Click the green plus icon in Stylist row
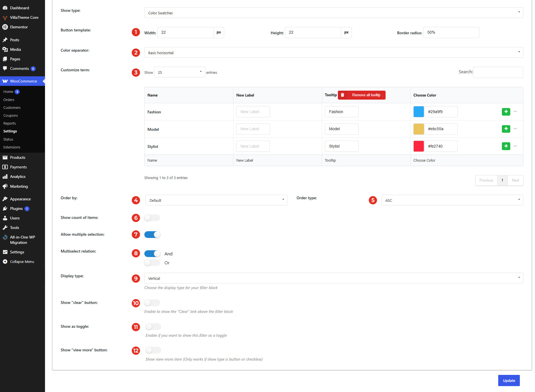Viewport: 535px width, 392px height. point(506,146)
